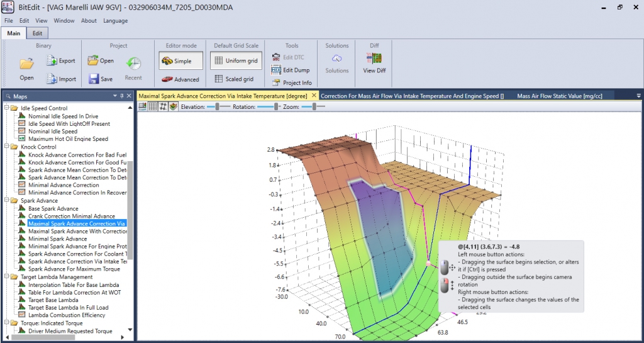Open the document tabs list dropdown arrow

click(639, 96)
